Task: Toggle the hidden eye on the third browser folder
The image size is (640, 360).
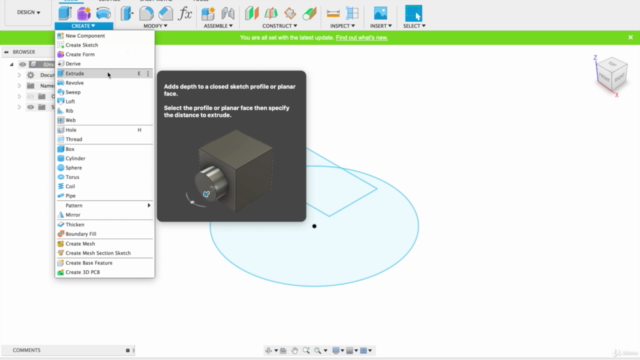Action: tap(31, 96)
